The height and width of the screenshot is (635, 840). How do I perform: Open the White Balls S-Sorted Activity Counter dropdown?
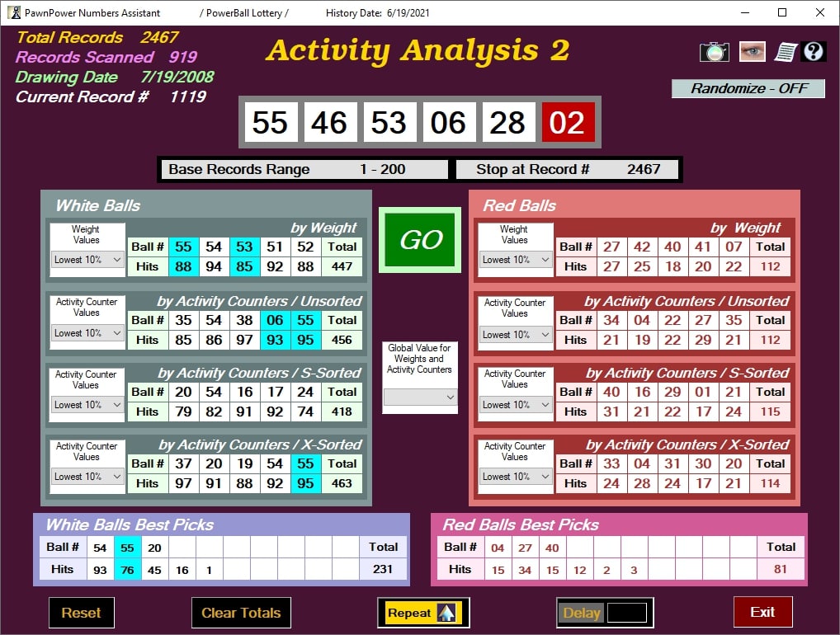pos(86,404)
